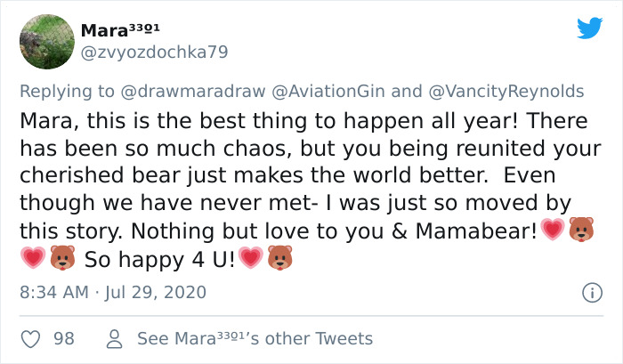Click the Twitter bird logo

(x=588, y=28)
